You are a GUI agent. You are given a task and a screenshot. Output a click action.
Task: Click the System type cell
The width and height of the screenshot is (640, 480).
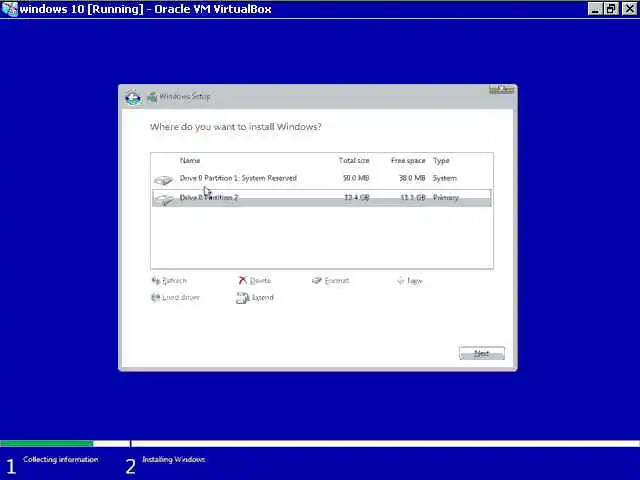[x=445, y=178]
